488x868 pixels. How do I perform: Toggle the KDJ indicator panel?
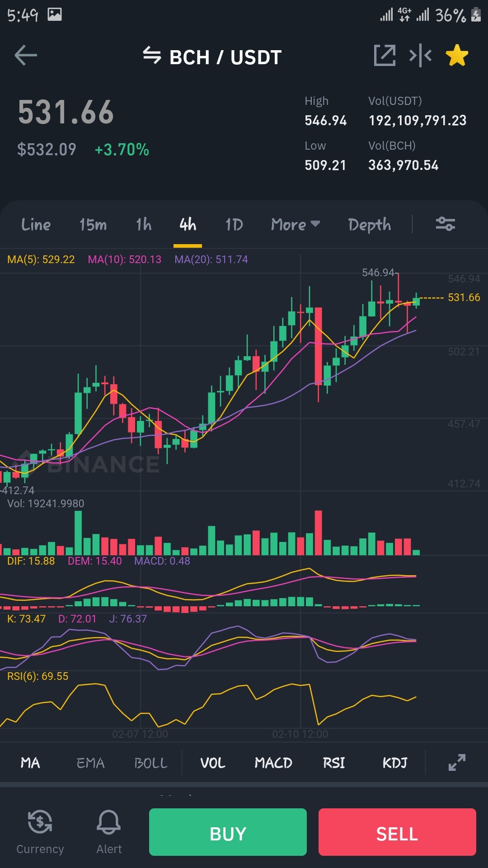(x=395, y=763)
